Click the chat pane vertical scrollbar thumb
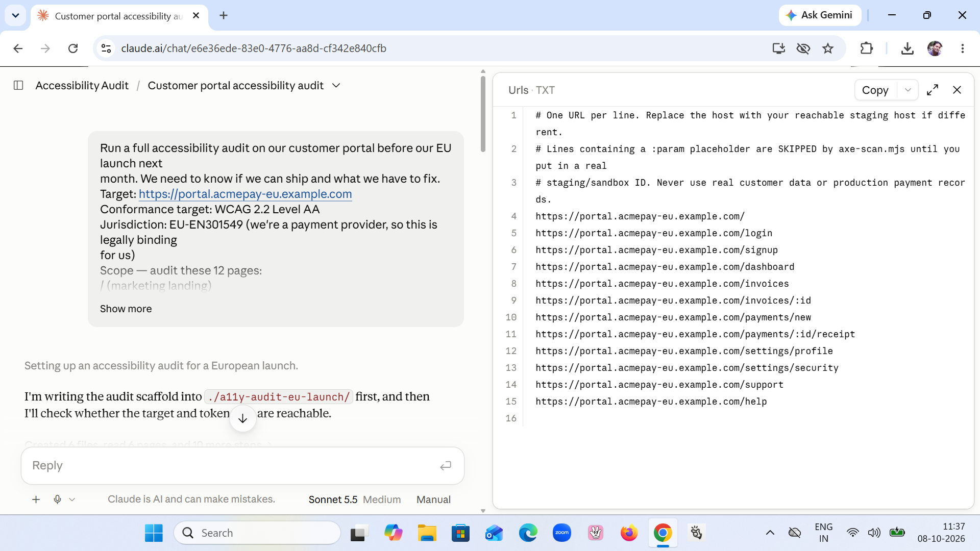Screen dimensions: 980x551 point(483,113)
